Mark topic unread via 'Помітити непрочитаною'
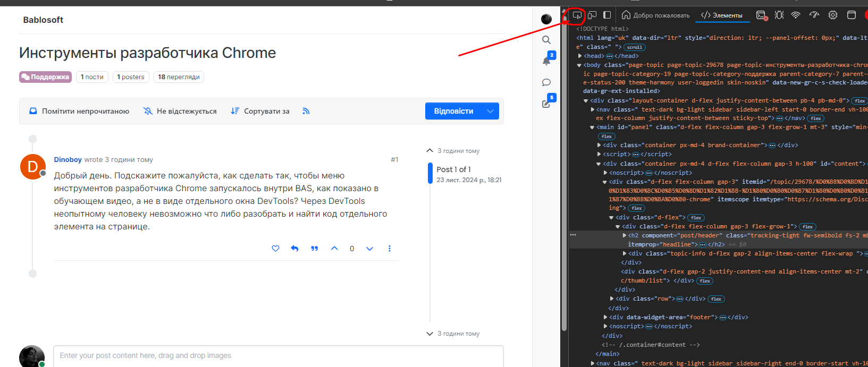The height and width of the screenshot is (367, 868). coord(79,111)
